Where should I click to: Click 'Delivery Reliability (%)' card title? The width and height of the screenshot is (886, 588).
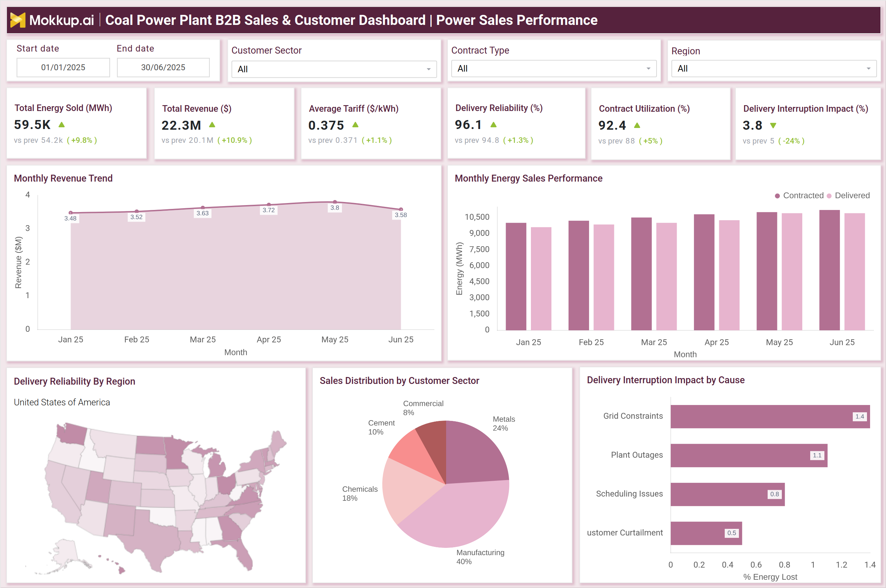click(x=499, y=108)
